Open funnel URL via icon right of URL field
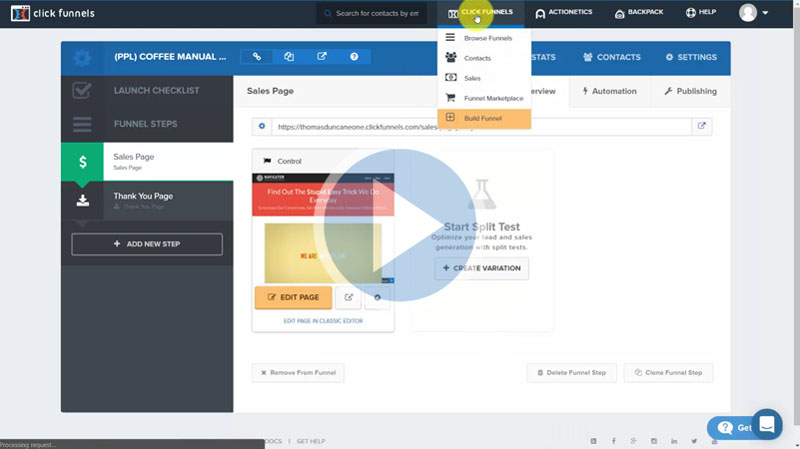The height and width of the screenshot is (449, 800). click(702, 126)
